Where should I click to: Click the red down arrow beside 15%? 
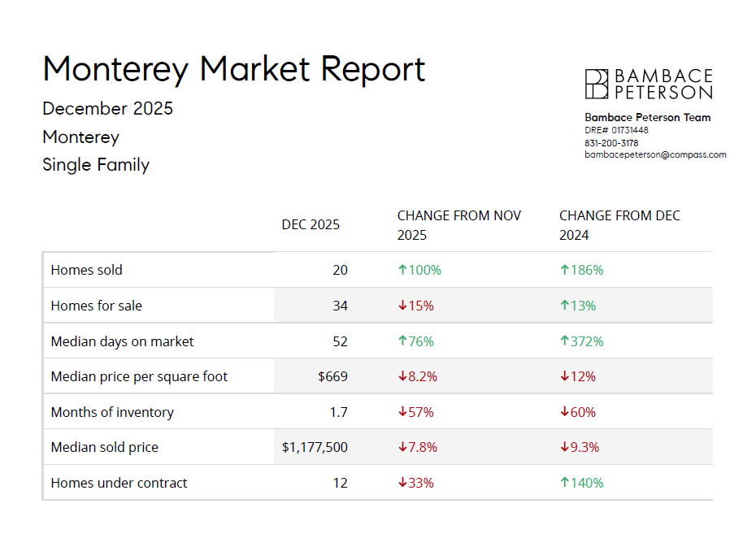pyautogui.click(x=402, y=306)
